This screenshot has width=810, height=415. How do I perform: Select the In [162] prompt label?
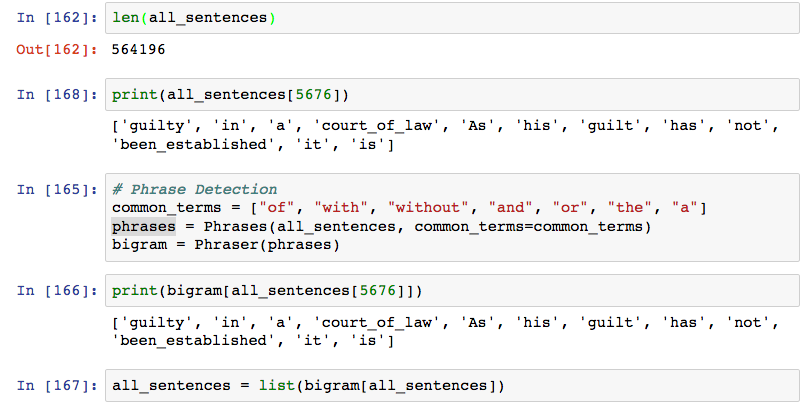[57, 18]
